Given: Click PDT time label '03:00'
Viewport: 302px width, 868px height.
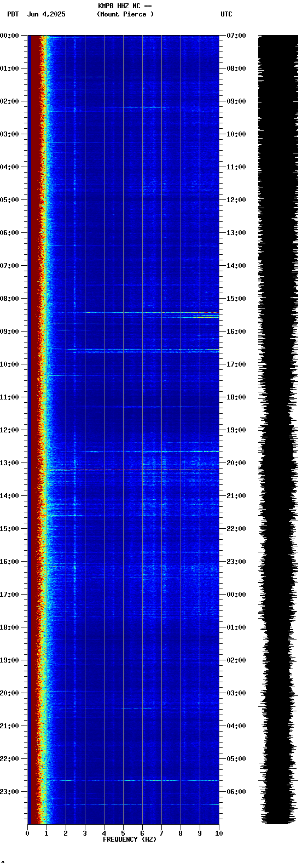Looking at the screenshot, I should 9,134.
